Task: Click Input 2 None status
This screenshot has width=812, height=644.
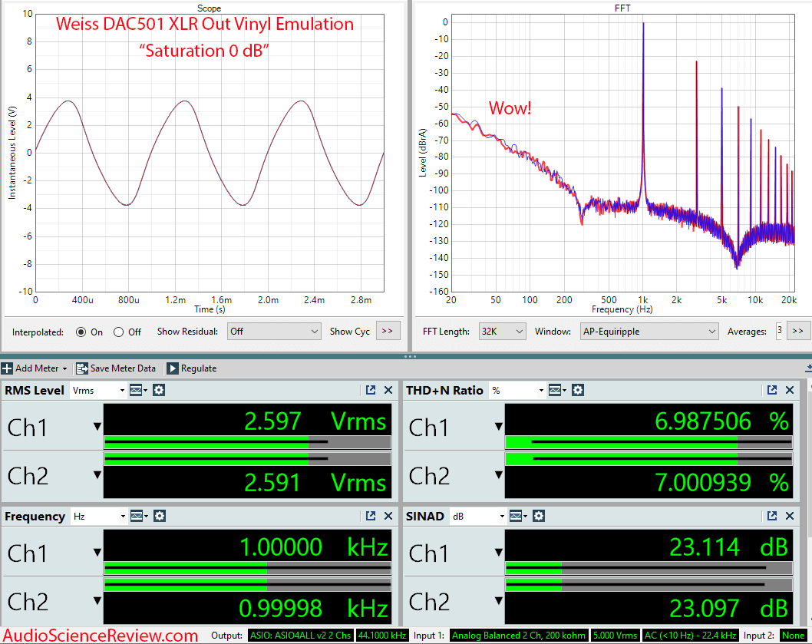Action: click(x=793, y=636)
